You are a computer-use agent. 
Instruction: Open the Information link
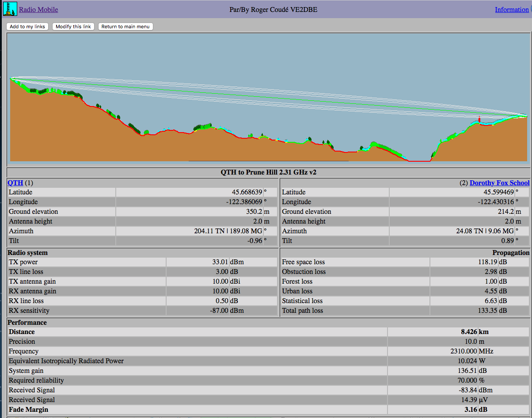pos(512,10)
